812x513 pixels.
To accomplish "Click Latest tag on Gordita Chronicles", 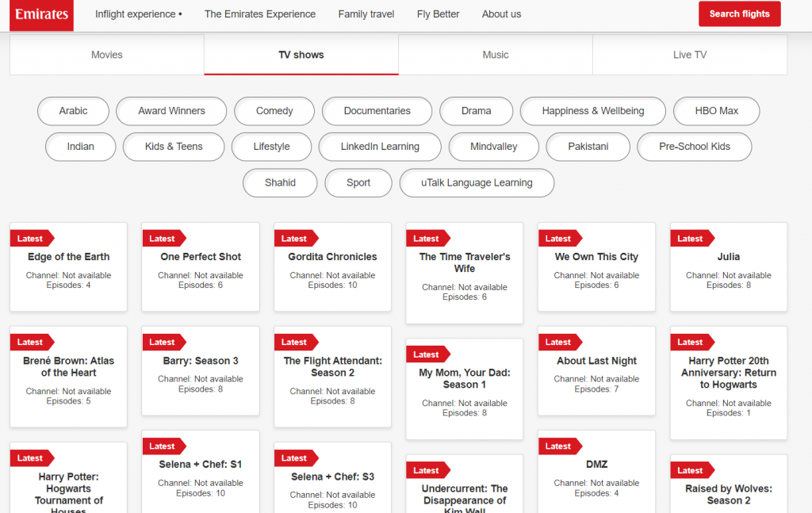I will coord(296,239).
